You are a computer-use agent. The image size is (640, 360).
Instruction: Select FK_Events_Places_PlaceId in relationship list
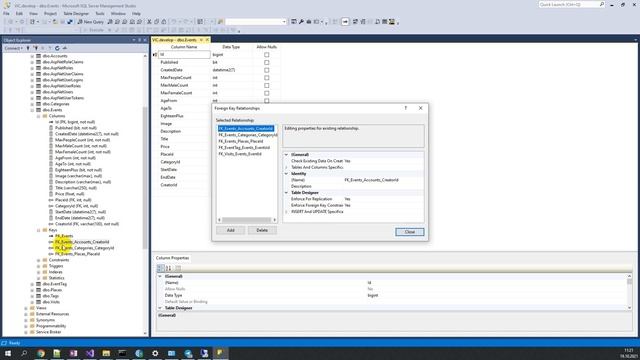(x=241, y=141)
